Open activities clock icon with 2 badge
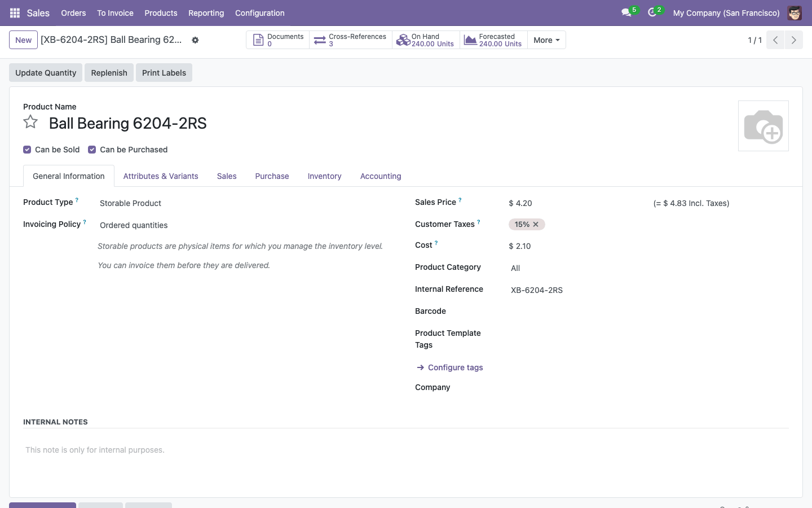This screenshot has height=508, width=812. pos(652,12)
